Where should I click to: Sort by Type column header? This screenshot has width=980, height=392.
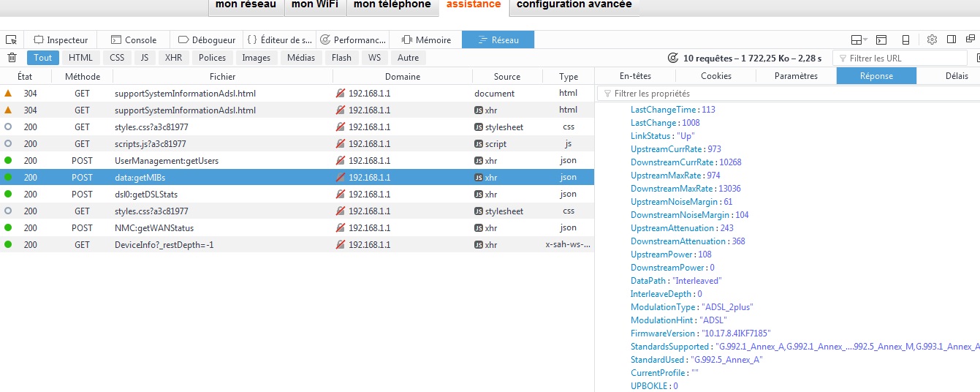569,76
